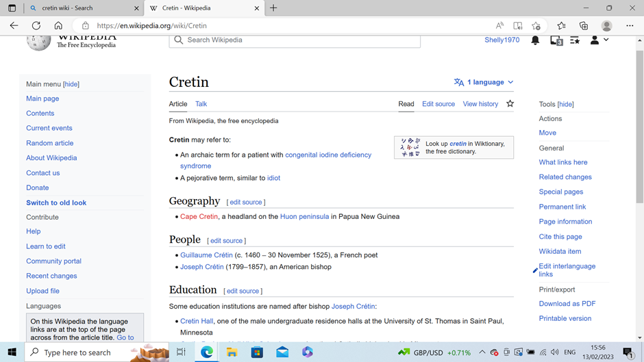Add this page to browser favorites
The height and width of the screenshot is (362, 644).
[x=536, y=26]
